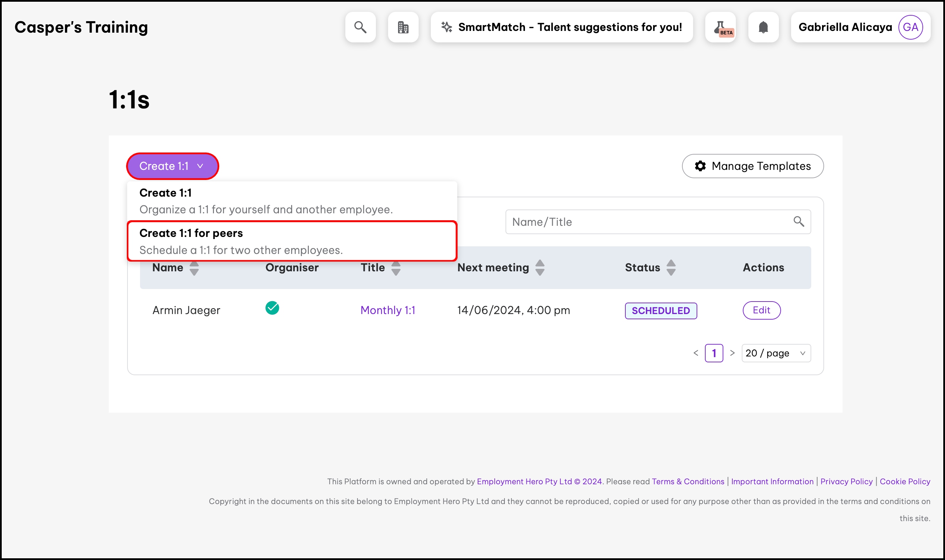Open the notifications bell
The width and height of the screenshot is (945, 560).
763,27
